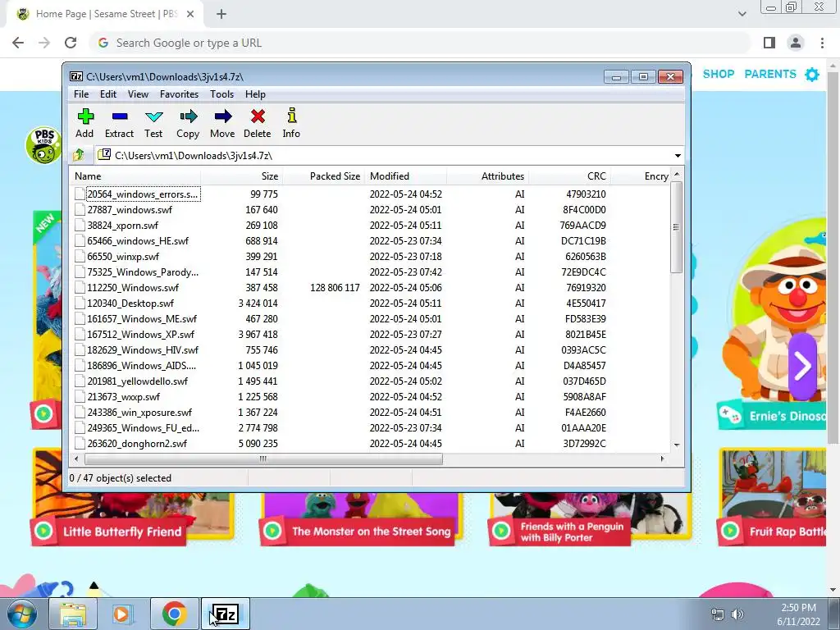Go up one folder level icon
Viewport: 840px width, 630px height.
pos(79,155)
